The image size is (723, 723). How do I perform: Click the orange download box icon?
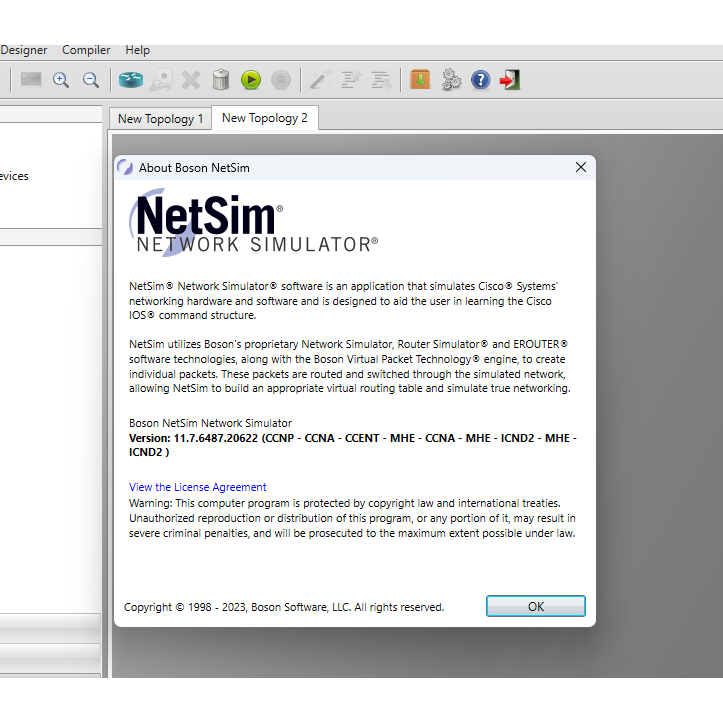pos(420,80)
